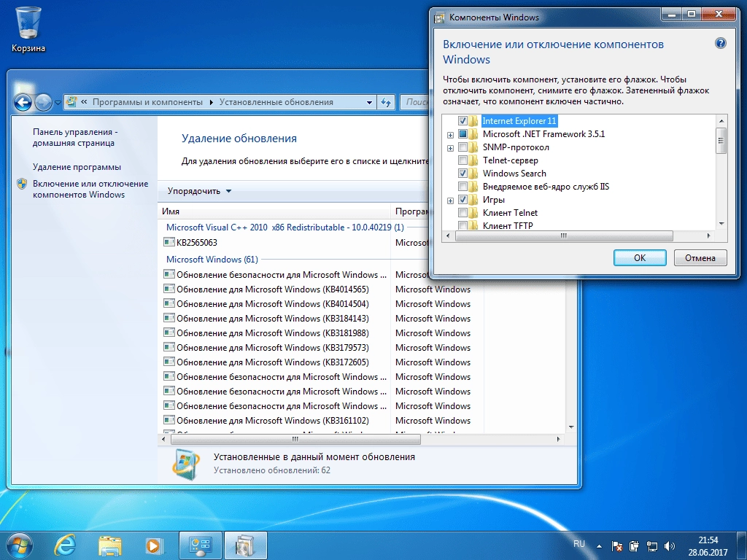Viewport: 747px width, 560px height.
Task: Click Установленные обновления breadcrumb
Action: point(276,102)
